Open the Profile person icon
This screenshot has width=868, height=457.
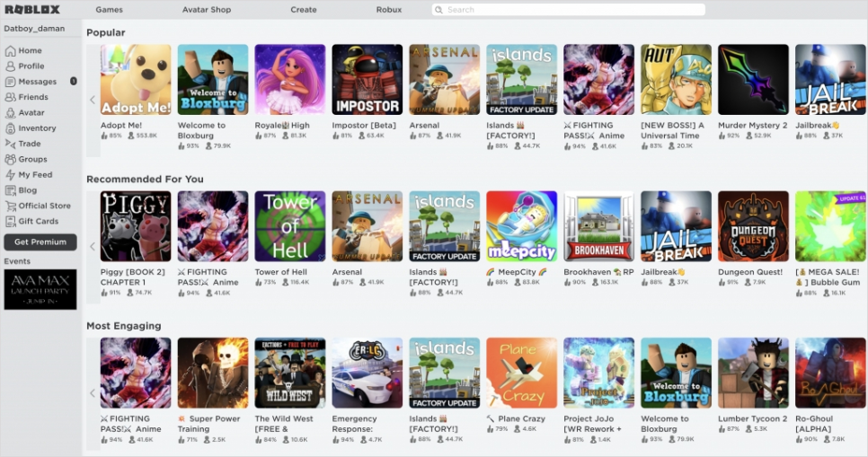tap(10, 66)
